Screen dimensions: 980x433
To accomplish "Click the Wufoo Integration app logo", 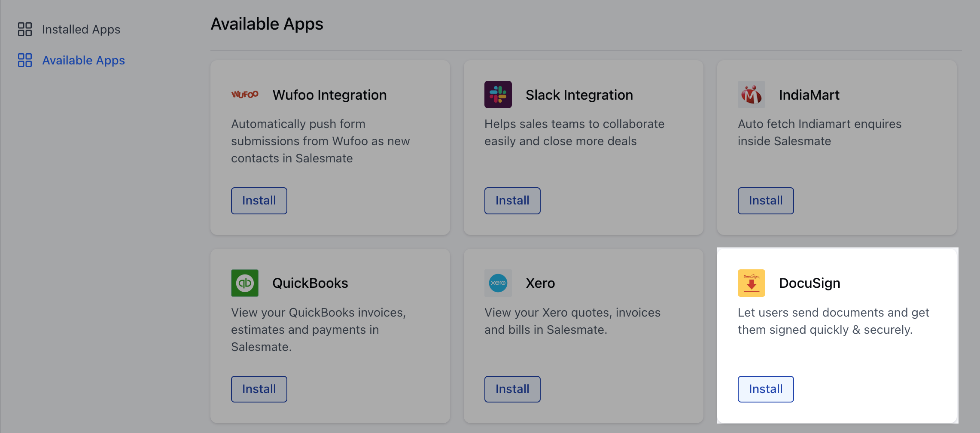I will pyautogui.click(x=245, y=95).
